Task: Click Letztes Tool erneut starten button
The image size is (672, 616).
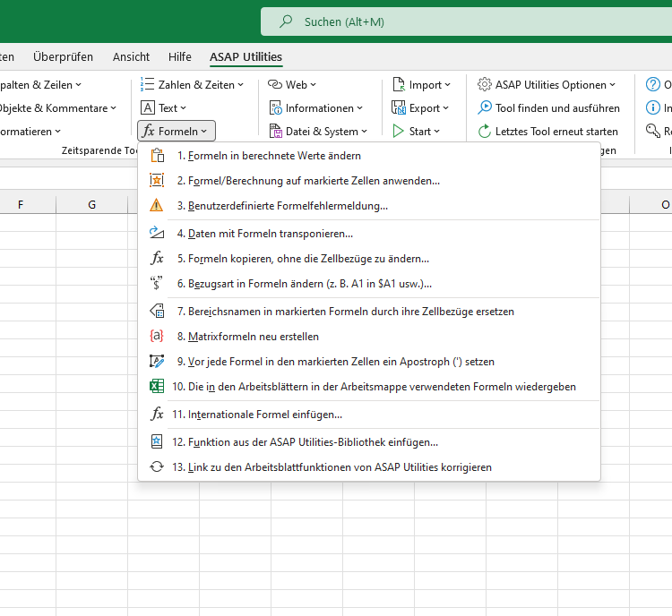Action: 547,131
